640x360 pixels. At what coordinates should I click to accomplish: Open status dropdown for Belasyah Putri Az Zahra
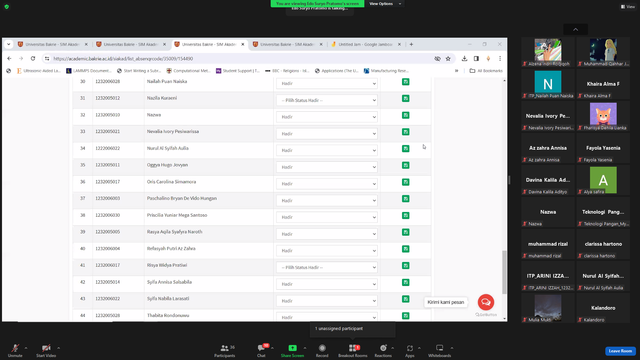pos(327,251)
